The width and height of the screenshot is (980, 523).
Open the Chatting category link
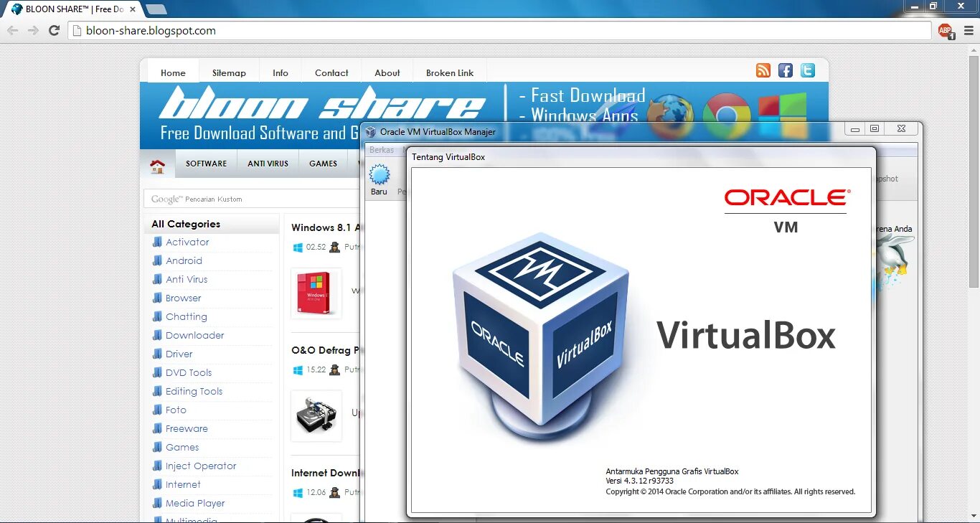point(186,316)
